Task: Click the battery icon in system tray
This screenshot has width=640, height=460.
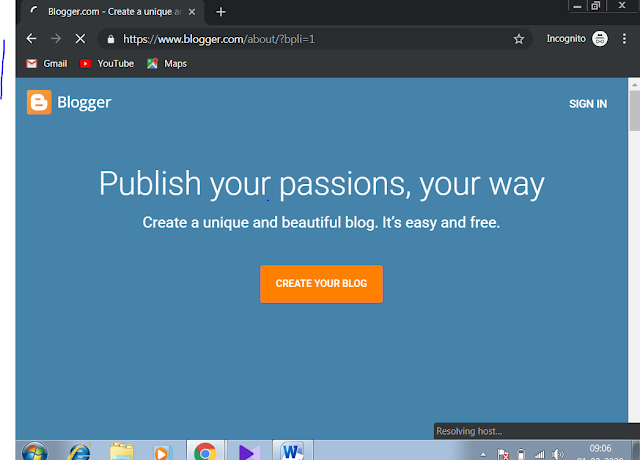Action: tap(521, 454)
